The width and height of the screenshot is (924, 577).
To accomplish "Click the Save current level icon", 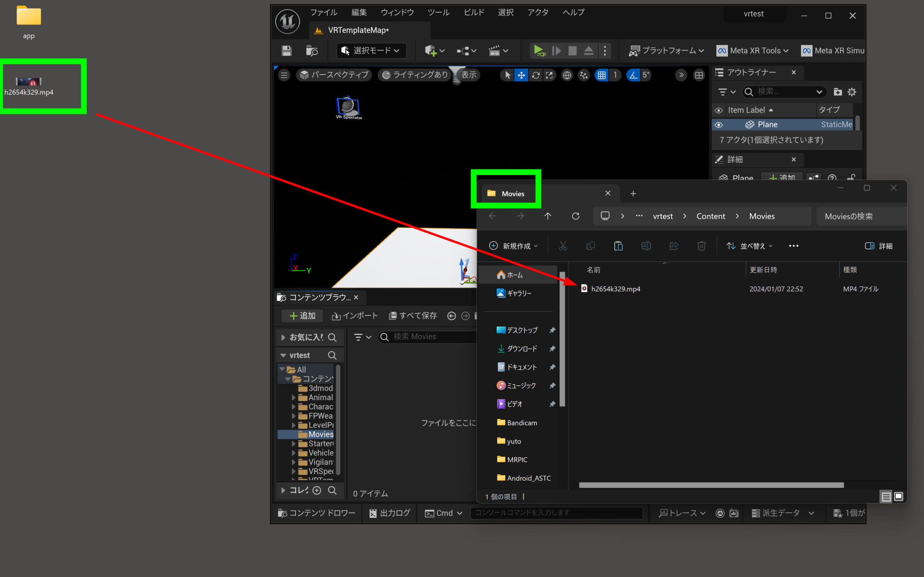I will click(287, 50).
